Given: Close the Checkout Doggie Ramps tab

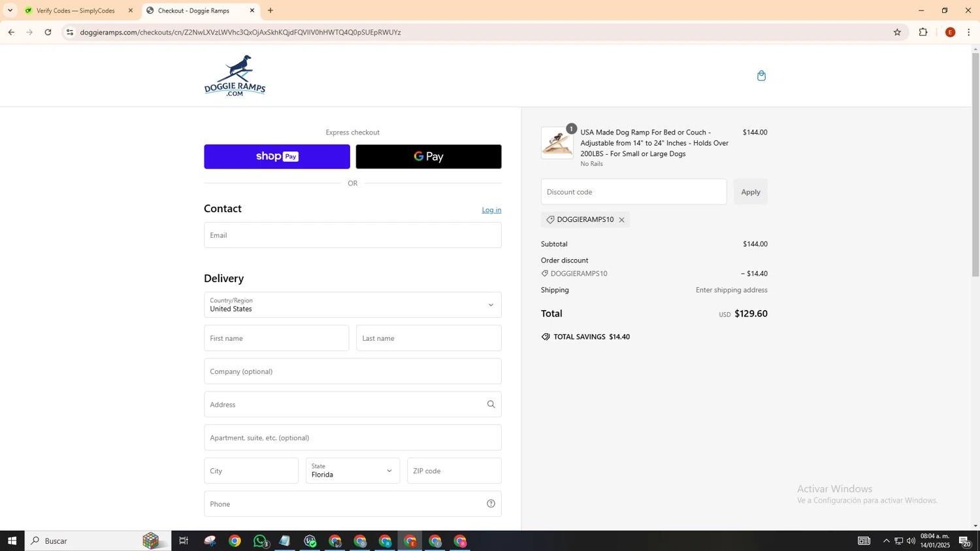Looking at the screenshot, I should coord(252,10).
